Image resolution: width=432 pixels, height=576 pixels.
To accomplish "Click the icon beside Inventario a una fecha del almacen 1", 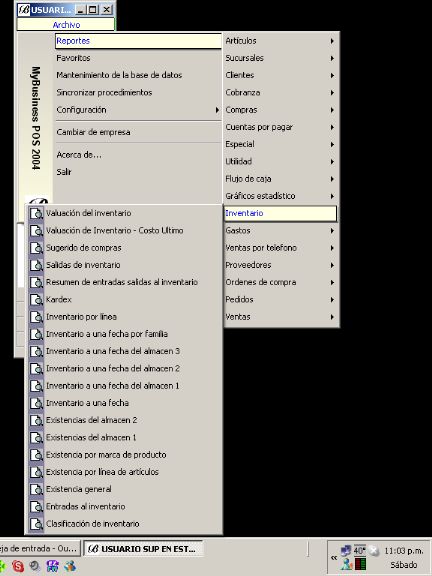I will 36,386.
